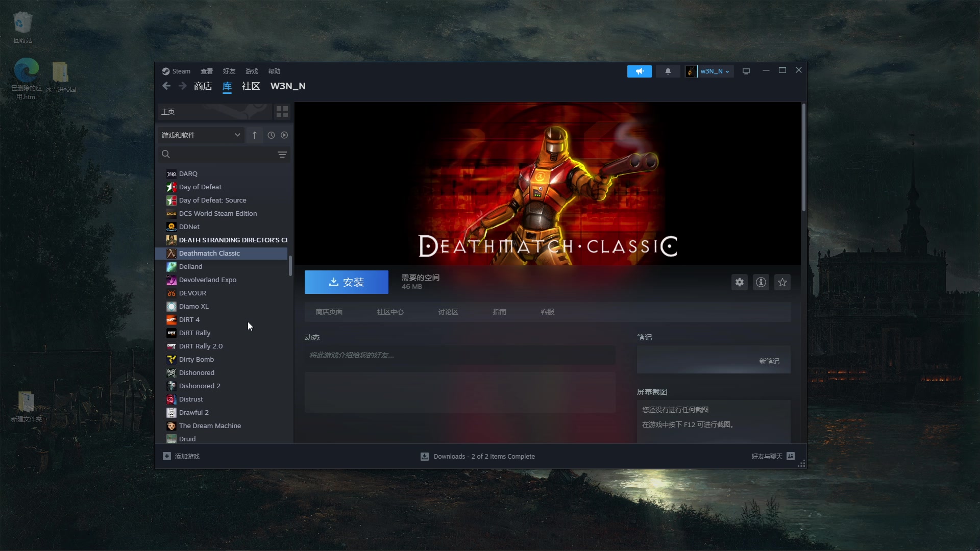Viewport: 980px width, 551px height.
Task: Add to favorites star icon
Action: point(782,282)
